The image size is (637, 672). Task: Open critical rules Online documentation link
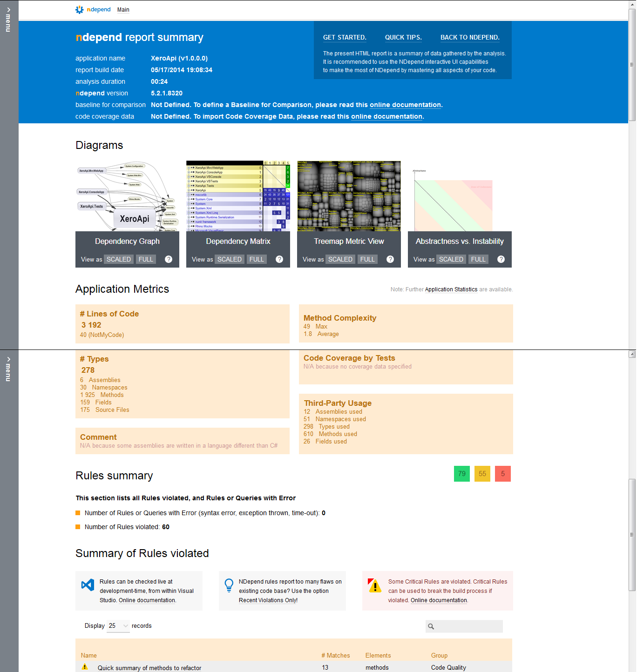(x=439, y=600)
